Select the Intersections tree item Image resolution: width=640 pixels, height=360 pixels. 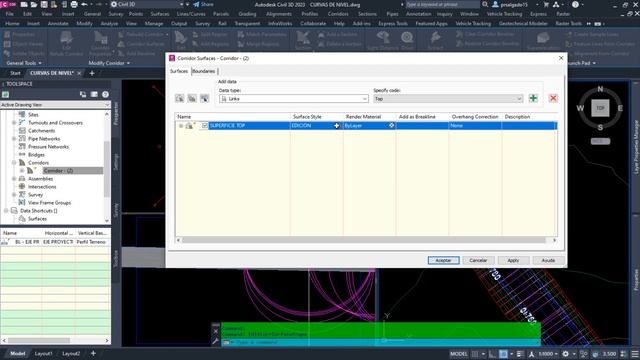coord(42,187)
